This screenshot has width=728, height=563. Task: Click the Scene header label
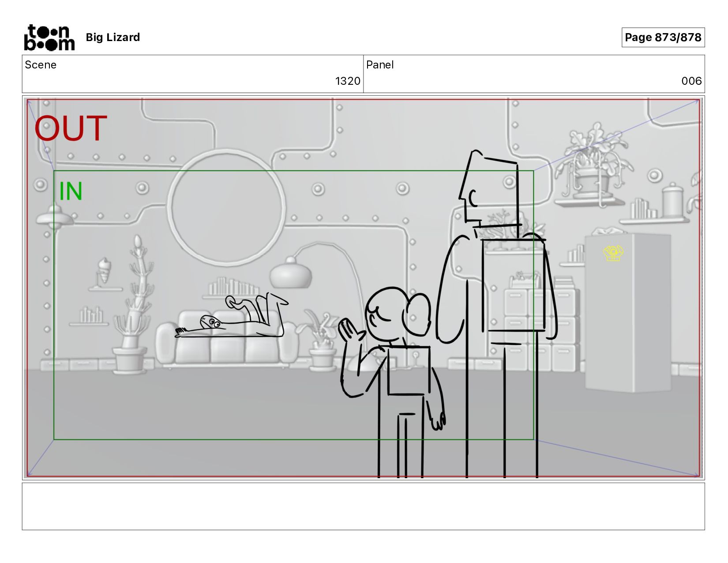coord(41,64)
